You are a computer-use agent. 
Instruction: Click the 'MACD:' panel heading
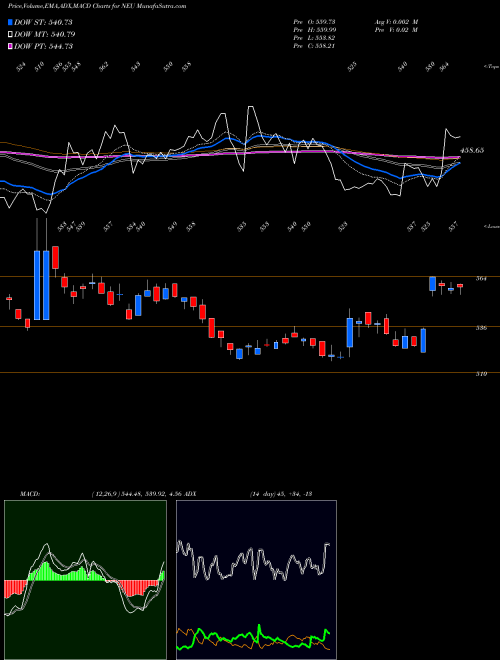tap(30, 494)
